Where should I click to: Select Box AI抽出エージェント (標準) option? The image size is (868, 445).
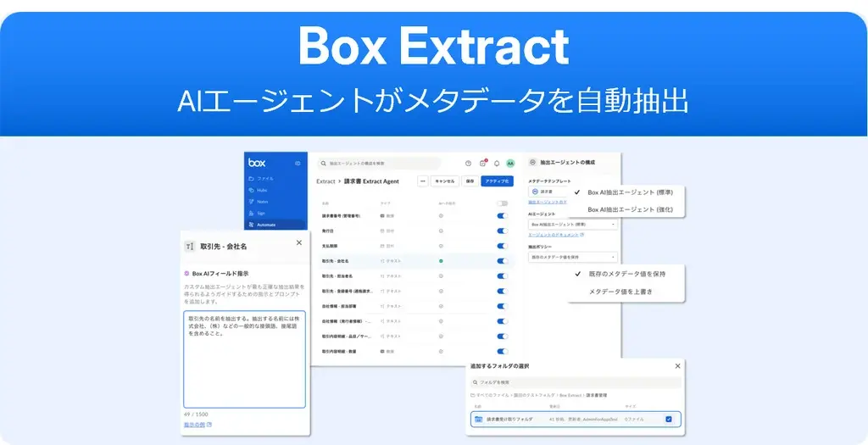tap(626, 192)
